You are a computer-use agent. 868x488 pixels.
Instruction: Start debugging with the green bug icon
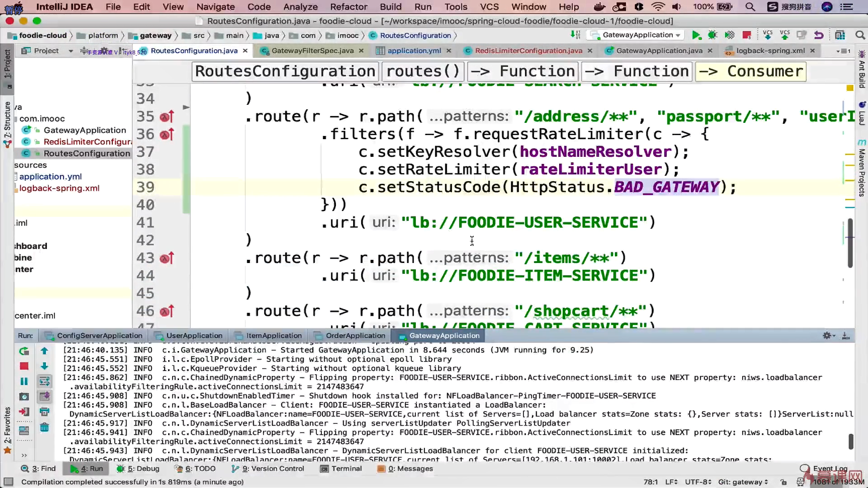coord(712,35)
